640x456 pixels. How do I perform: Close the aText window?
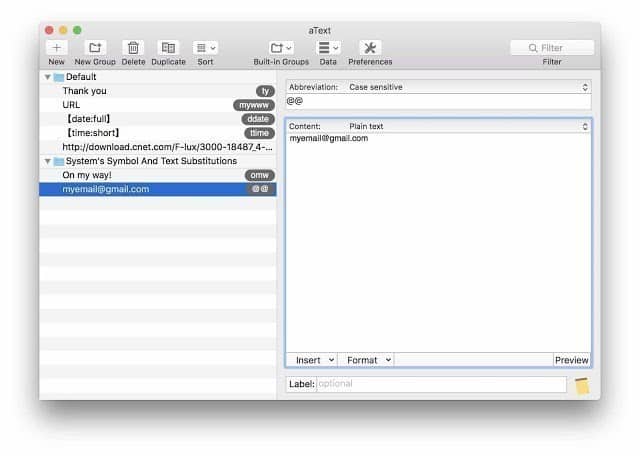(49, 30)
